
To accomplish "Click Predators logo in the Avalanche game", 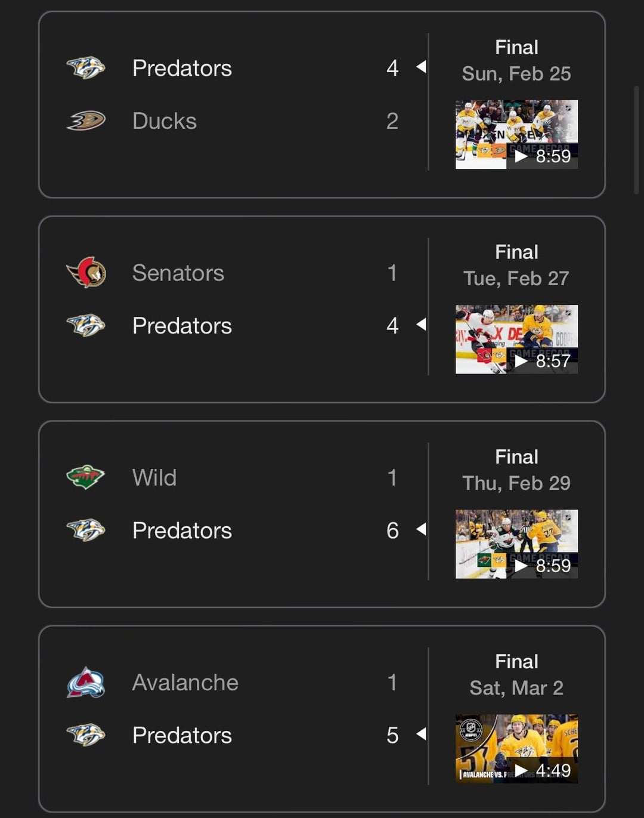I will pyautogui.click(x=86, y=735).
